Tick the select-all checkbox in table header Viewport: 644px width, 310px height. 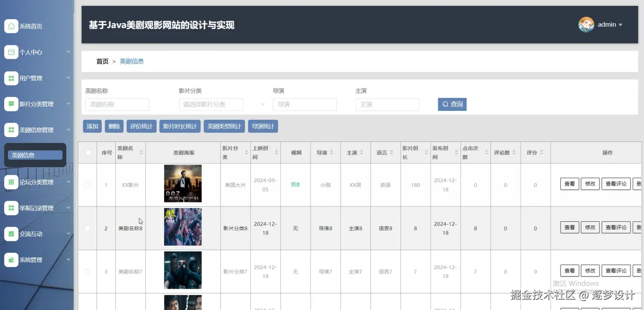pyautogui.click(x=88, y=153)
